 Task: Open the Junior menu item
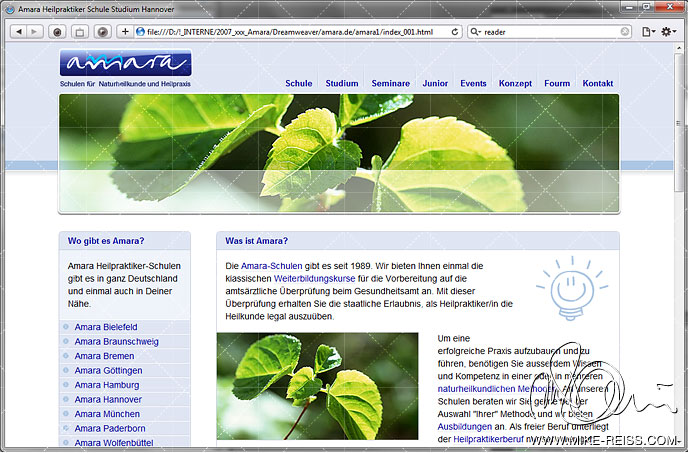[x=435, y=83]
